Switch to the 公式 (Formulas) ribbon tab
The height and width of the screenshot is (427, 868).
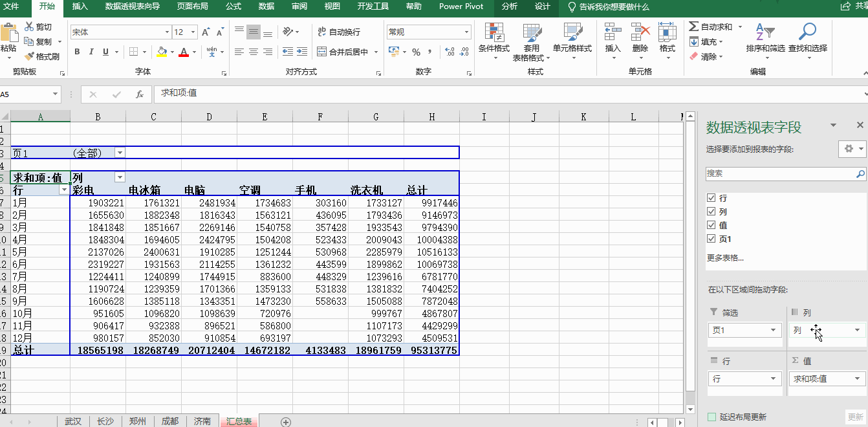pyautogui.click(x=233, y=6)
